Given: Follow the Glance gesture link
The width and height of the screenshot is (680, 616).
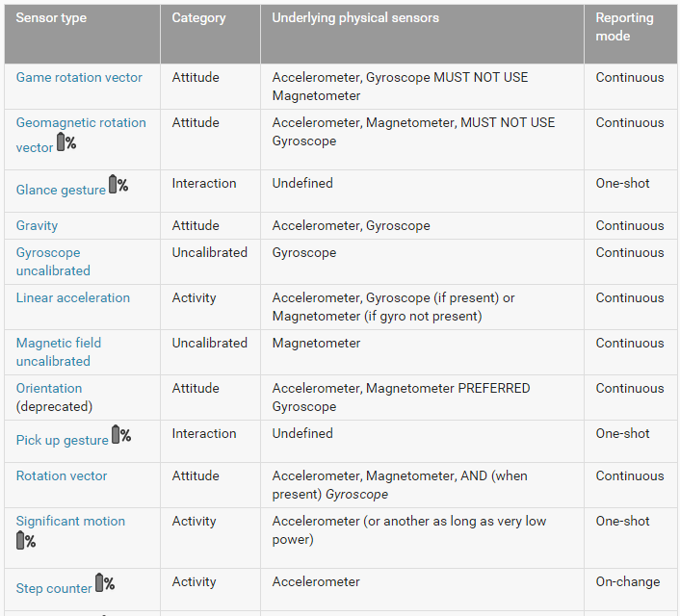Looking at the screenshot, I should [x=61, y=190].
